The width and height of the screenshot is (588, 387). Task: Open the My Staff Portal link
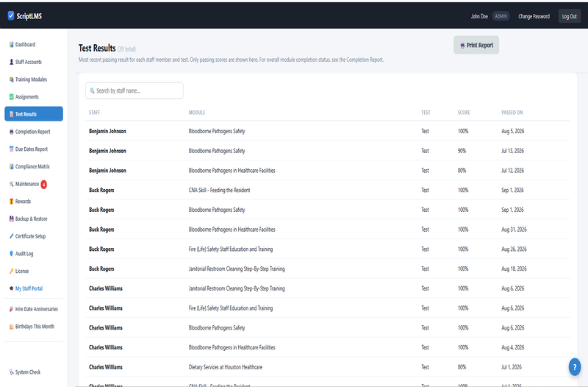pos(34,288)
